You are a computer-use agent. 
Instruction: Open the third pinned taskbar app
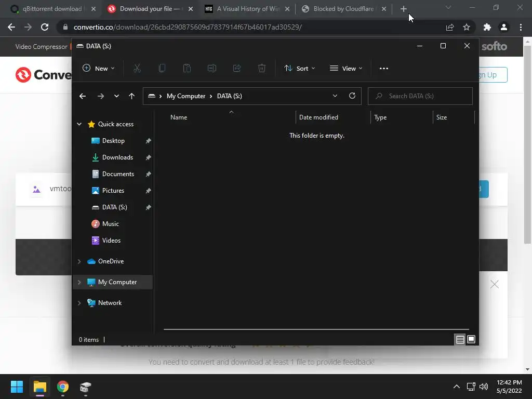pos(86,387)
